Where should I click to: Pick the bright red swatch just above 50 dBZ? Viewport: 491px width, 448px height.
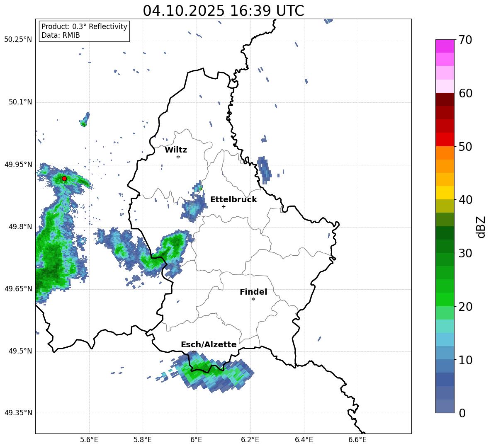[x=445, y=140]
